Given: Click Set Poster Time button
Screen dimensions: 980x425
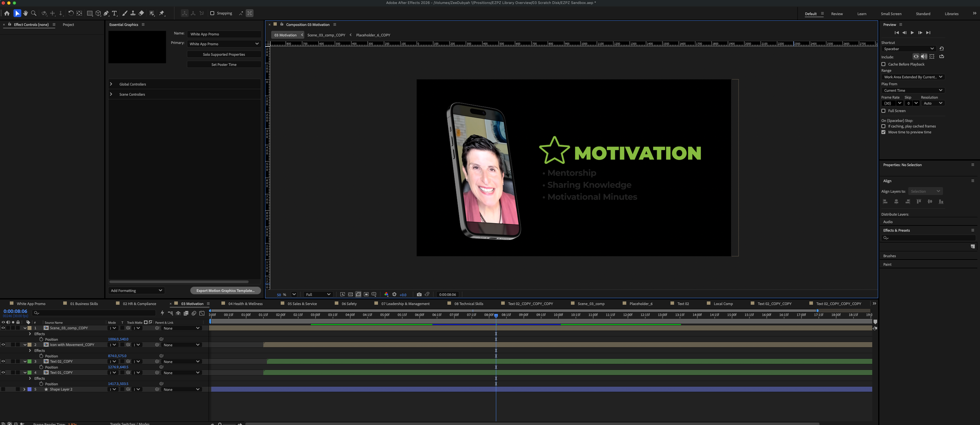Looking at the screenshot, I should tap(224, 65).
